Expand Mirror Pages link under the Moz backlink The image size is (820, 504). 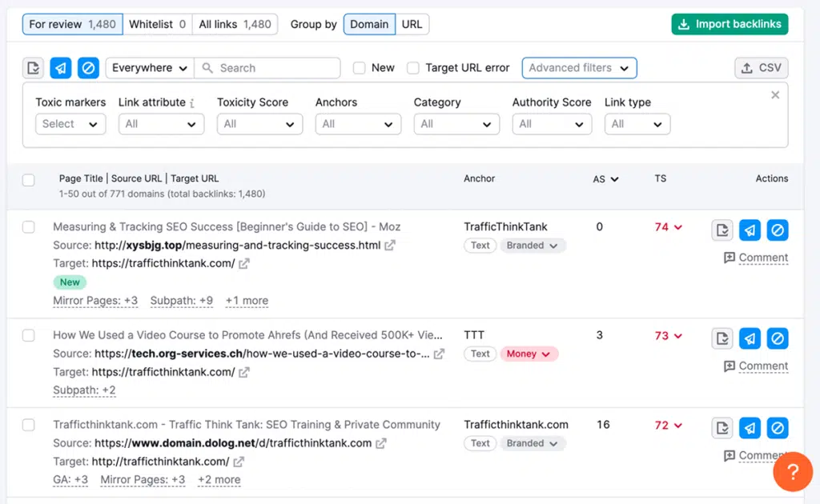(94, 300)
